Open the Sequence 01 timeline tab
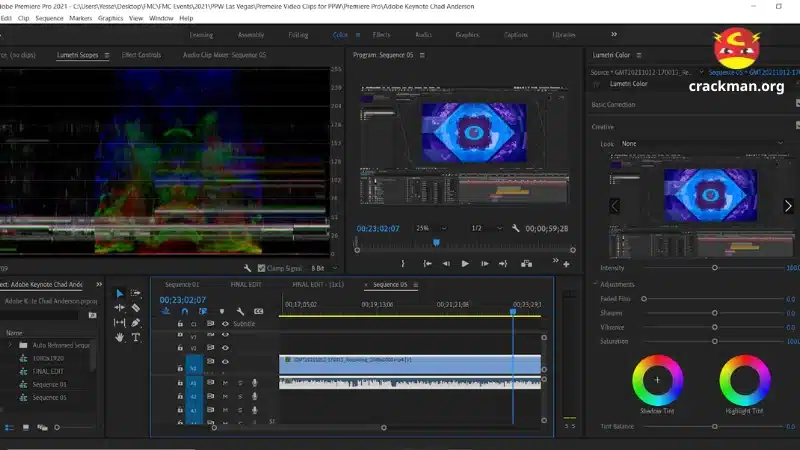Image resolution: width=800 pixels, height=450 pixels. (182, 285)
